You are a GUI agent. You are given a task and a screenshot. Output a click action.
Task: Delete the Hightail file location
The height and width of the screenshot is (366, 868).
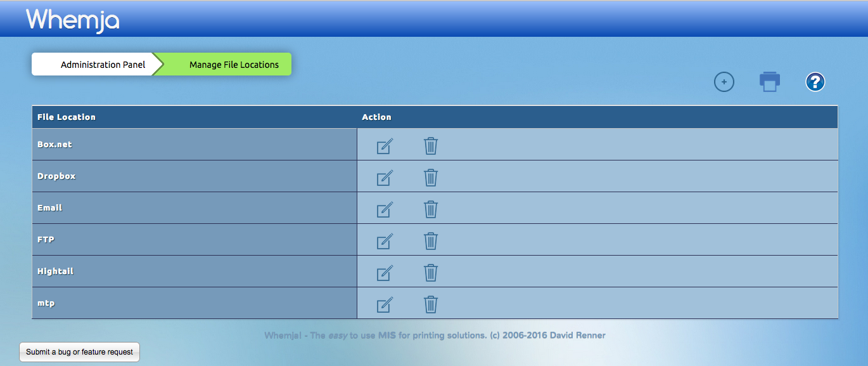pyautogui.click(x=431, y=273)
